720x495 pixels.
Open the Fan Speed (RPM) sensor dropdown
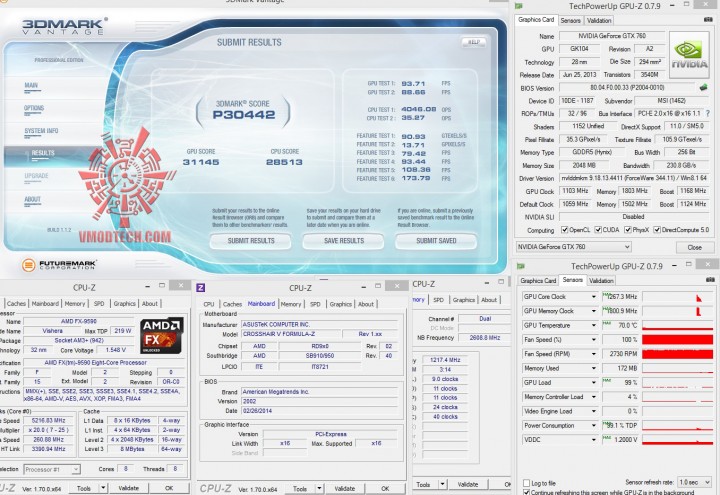click(x=594, y=354)
